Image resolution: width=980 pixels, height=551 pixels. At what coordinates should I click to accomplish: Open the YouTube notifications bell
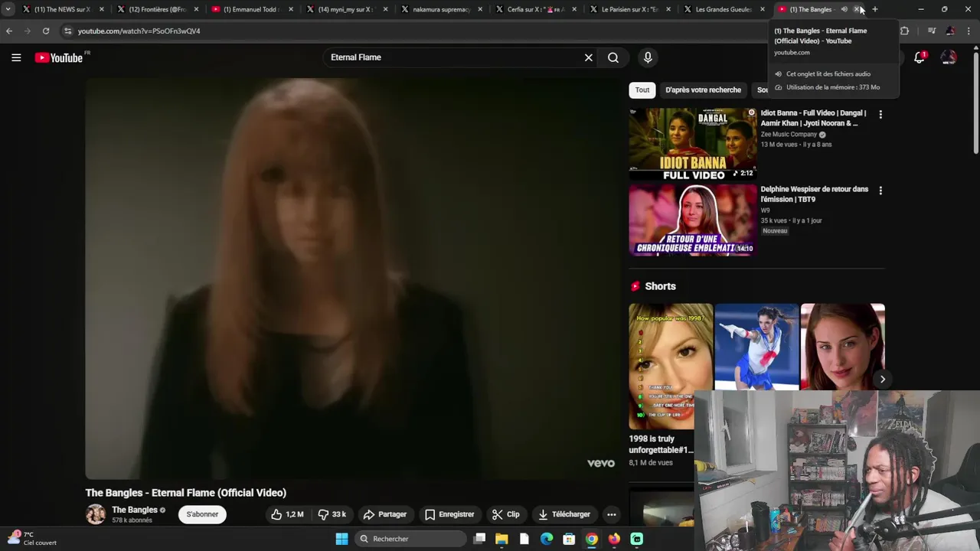coord(920,57)
